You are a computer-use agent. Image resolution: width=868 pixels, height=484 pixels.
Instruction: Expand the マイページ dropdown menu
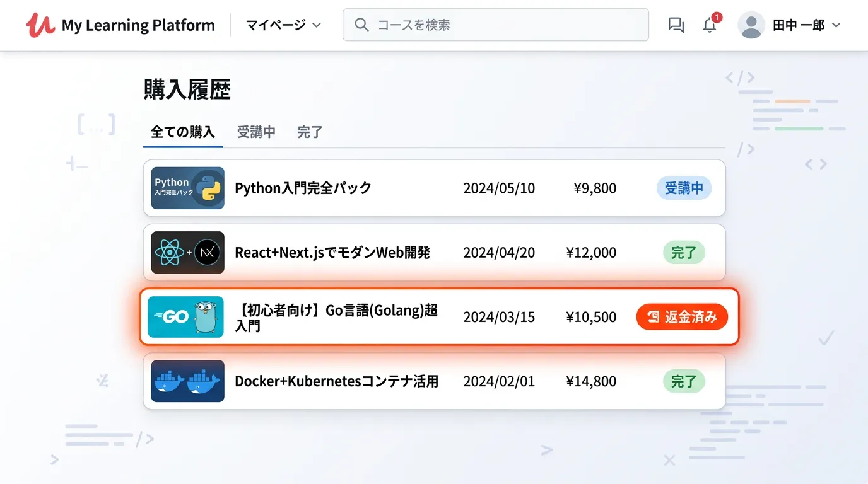(283, 25)
